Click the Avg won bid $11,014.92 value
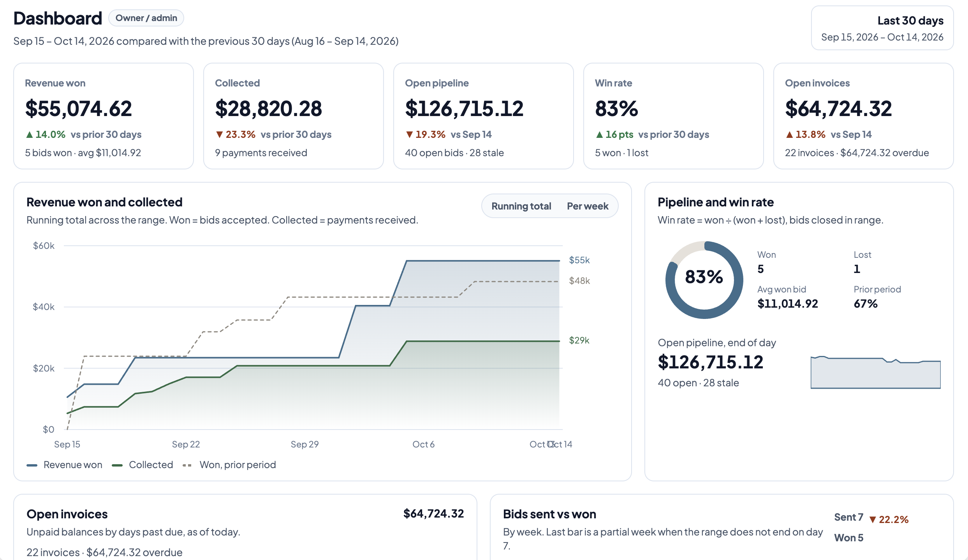This screenshot has height=560, width=968. [788, 304]
